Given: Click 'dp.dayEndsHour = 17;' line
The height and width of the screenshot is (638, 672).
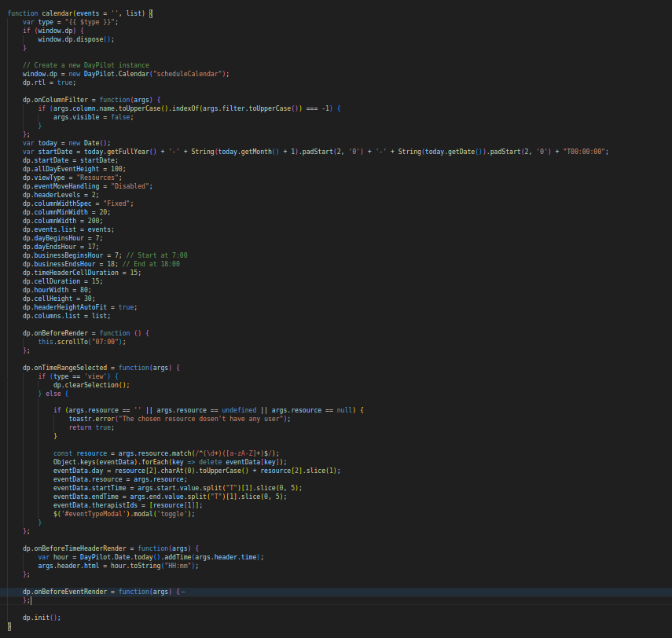Looking at the screenshot, I should point(61,247).
